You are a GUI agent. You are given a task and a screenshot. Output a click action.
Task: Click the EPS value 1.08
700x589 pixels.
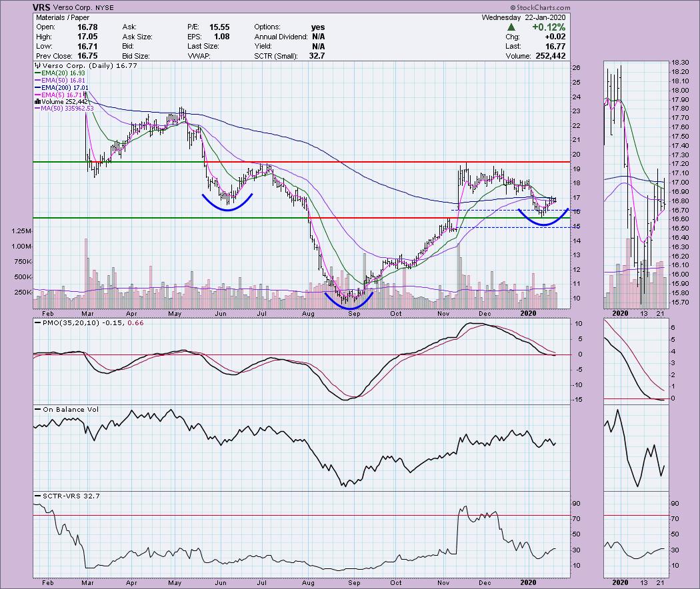click(x=222, y=37)
